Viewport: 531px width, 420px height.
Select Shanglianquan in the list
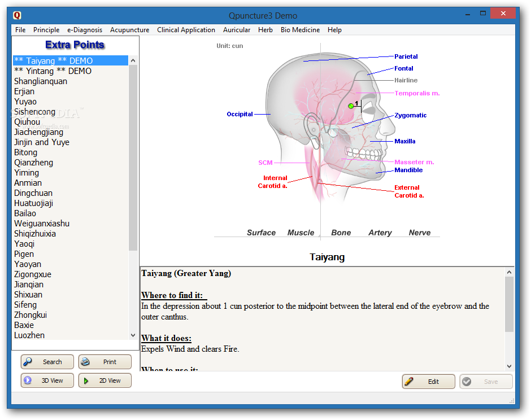pos(71,81)
